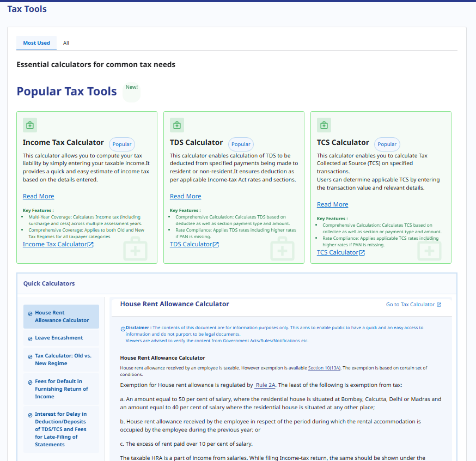Click icon next to Tax Calculator: Old vs. New Regime
This screenshot has width=476, height=461.
click(30, 357)
